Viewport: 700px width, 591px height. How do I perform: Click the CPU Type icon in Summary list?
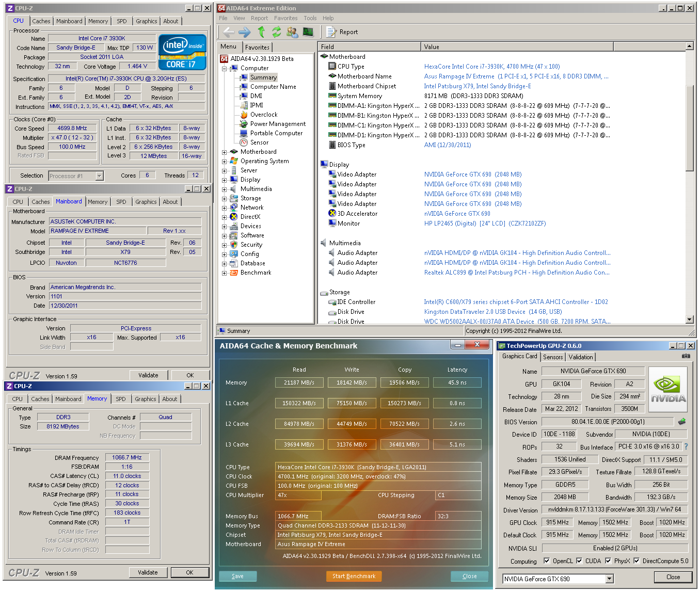[332, 67]
